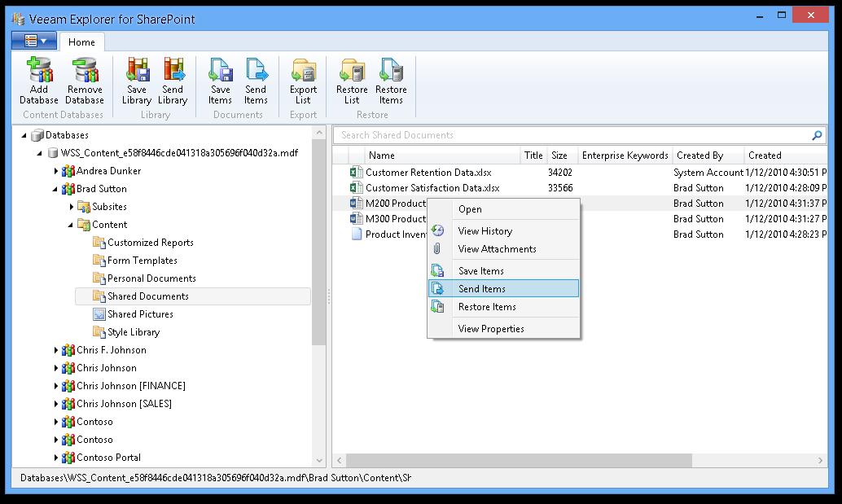Click the Word icon of M200 Product
Image resolution: width=842 pixels, height=504 pixels.
click(x=356, y=204)
